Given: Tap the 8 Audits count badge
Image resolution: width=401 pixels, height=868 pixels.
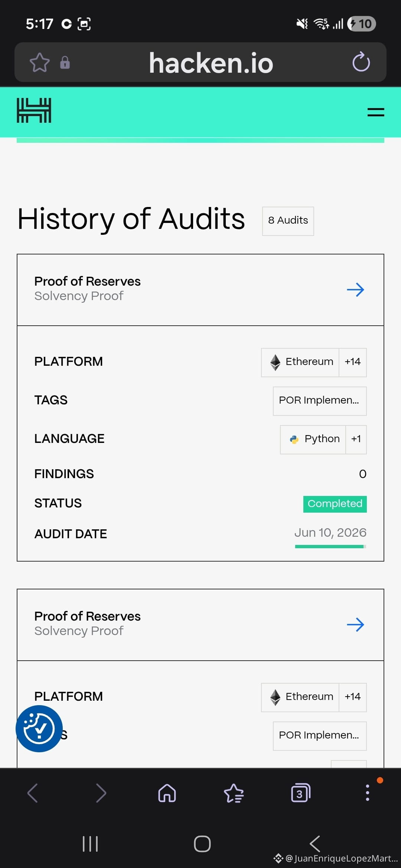Looking at the screenshot, I should [288, 221].
